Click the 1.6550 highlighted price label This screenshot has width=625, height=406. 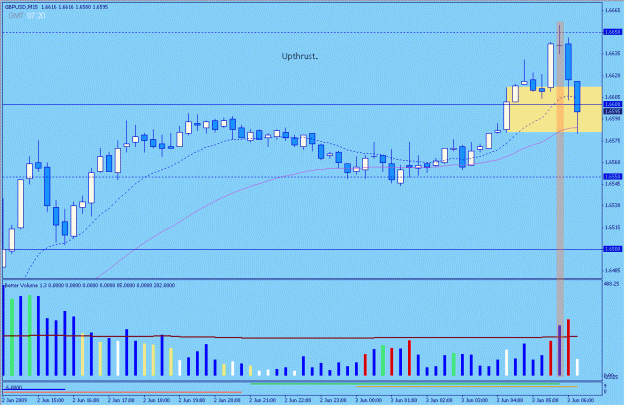click(x=613, y=177)
